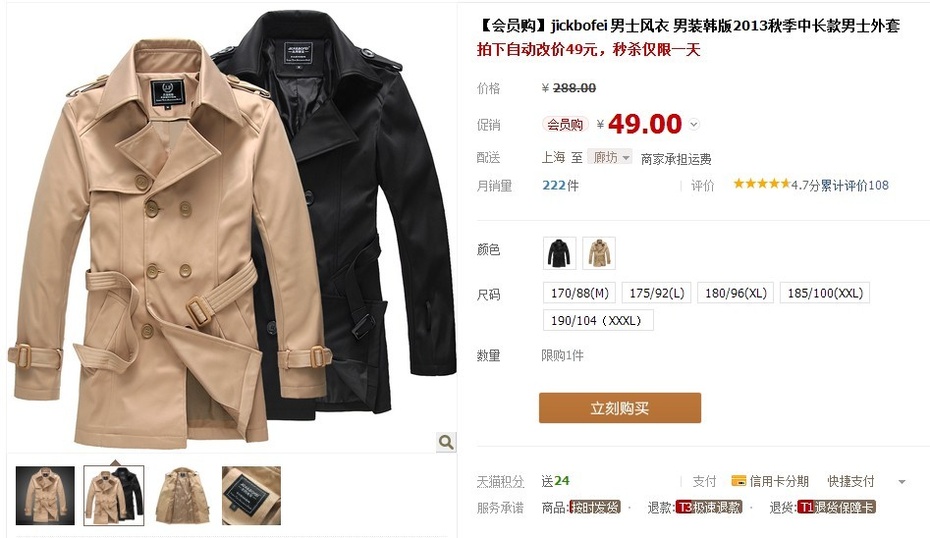Click the 立刻购买 buy now button

pyautogui.click(x=620, y=408)
